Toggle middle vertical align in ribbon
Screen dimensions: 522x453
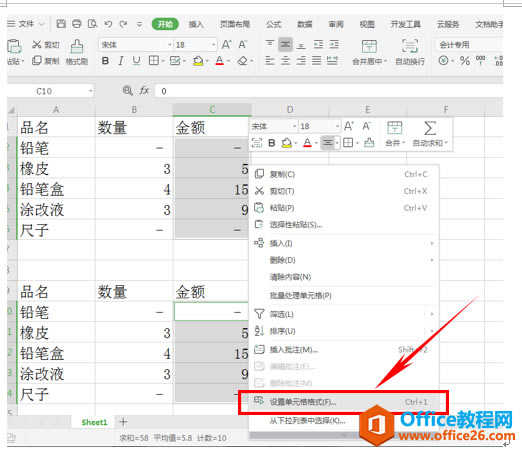285,44
